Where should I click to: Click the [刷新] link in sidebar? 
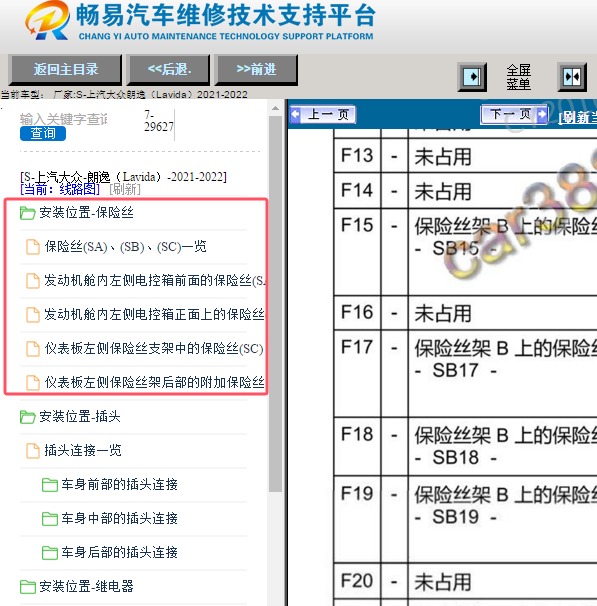[125, 189]
